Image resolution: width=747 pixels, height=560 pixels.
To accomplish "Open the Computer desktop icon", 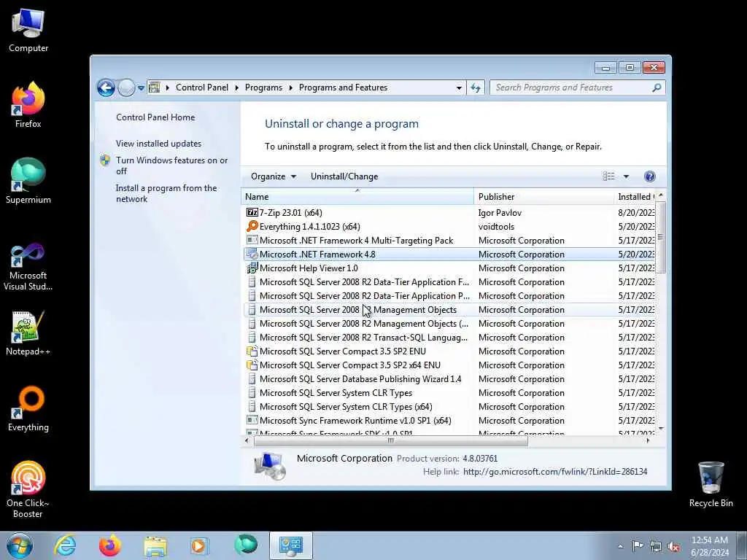I will point(28,30).
